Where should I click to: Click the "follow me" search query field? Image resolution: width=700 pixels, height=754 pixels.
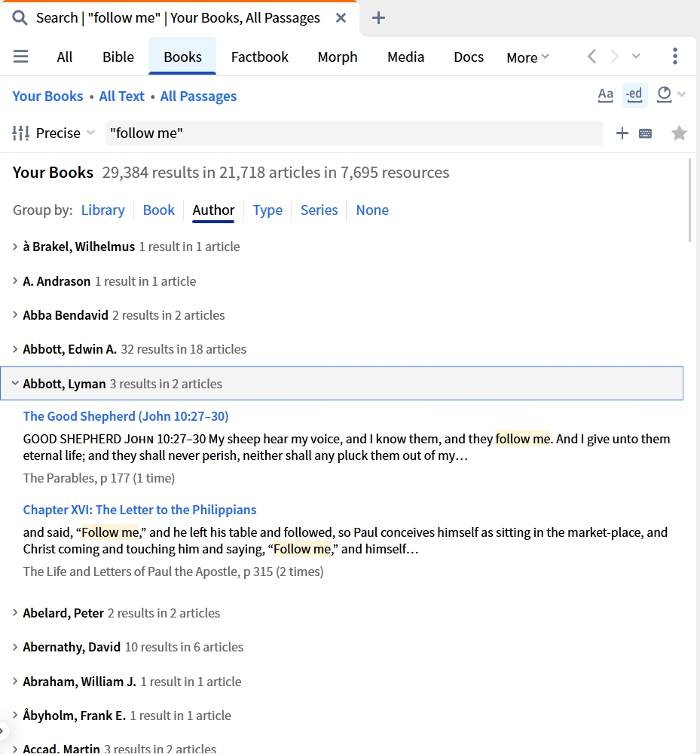coord(354,133)
